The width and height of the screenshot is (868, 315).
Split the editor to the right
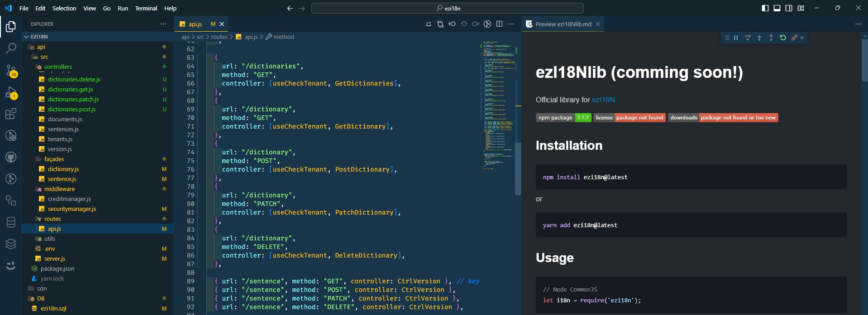[499, 24]
